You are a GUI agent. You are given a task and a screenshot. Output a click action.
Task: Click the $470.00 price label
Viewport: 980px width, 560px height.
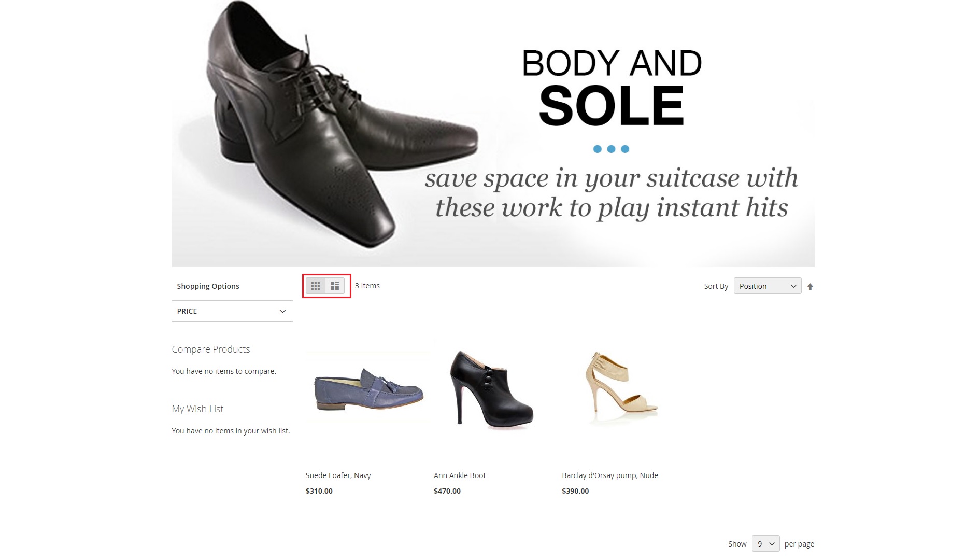click(x=447, y=491)
